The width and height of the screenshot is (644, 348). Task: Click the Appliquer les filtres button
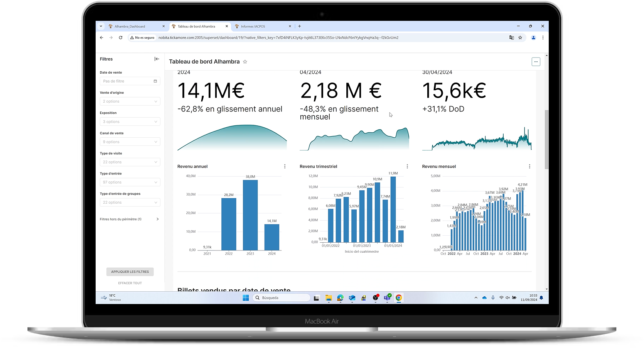click(x=130, y=272)
